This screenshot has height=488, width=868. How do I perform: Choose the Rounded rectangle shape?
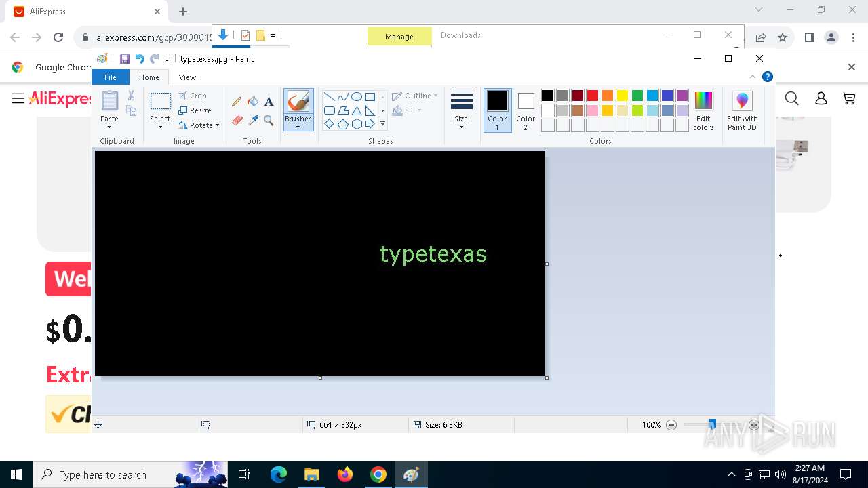coord(329,110)
